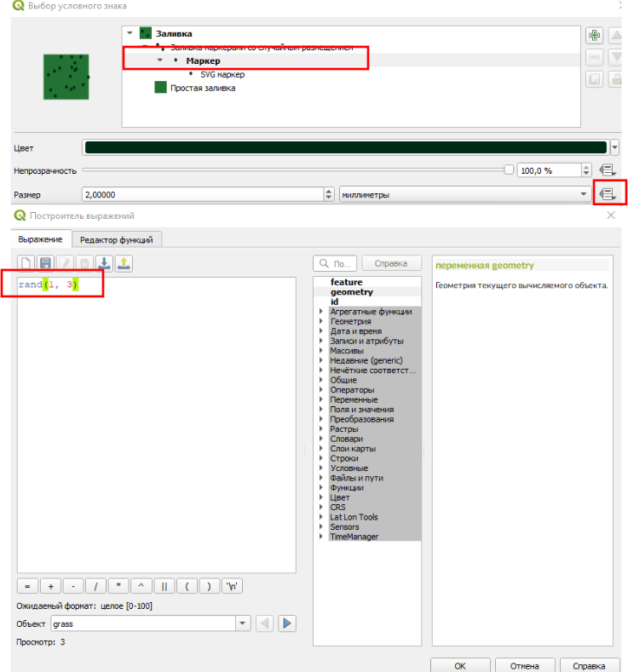Go to the previous preview feature
Viewport: 628px width, 672px height.
(264, 623)
